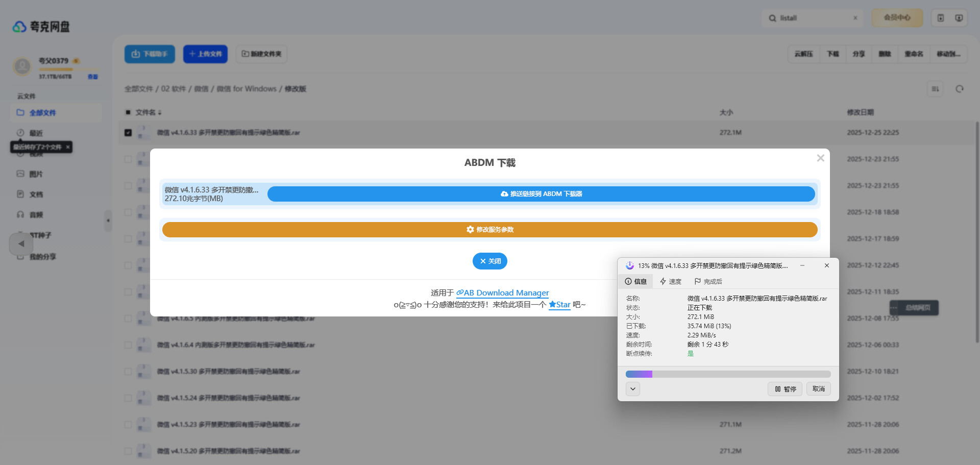Screen dimensions: 980x465
Task: Click the mobile app download icon at top right
Action: tap(940, 18)
